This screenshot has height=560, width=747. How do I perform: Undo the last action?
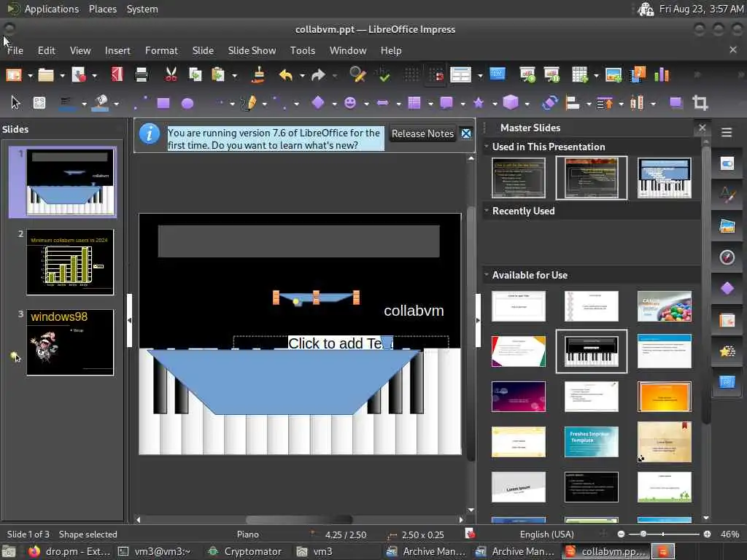click(x=286, y=75)
